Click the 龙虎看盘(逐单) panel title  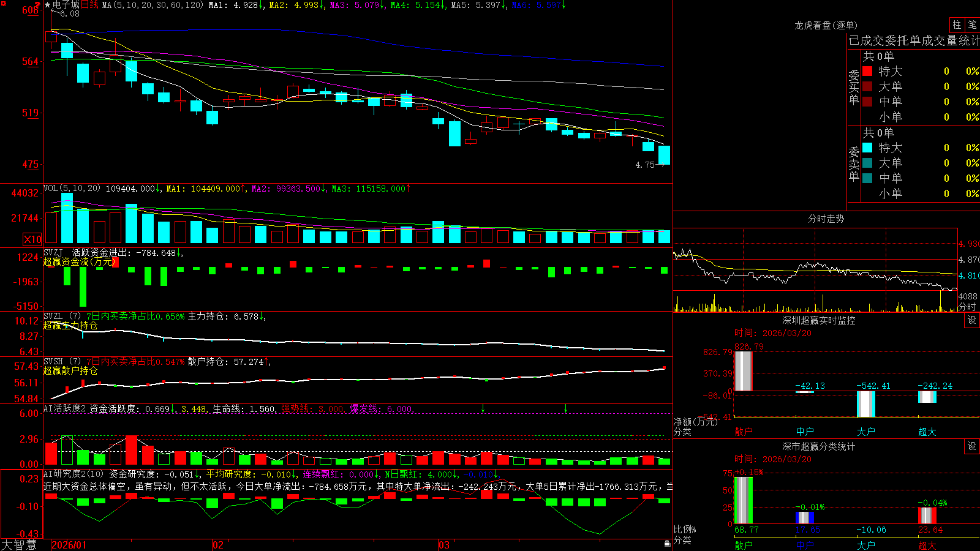coord(826,25)
